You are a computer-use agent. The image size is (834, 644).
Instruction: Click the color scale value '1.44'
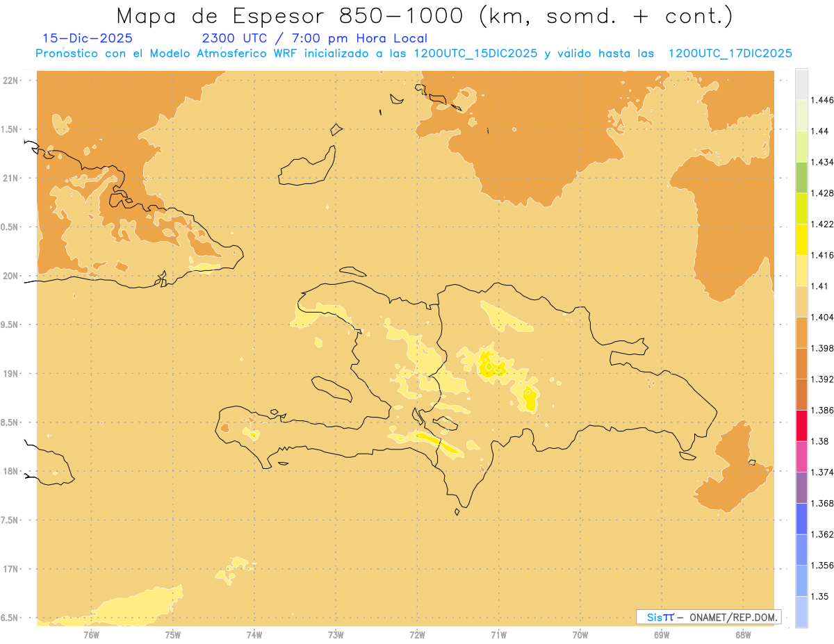[x=820, y=131]
